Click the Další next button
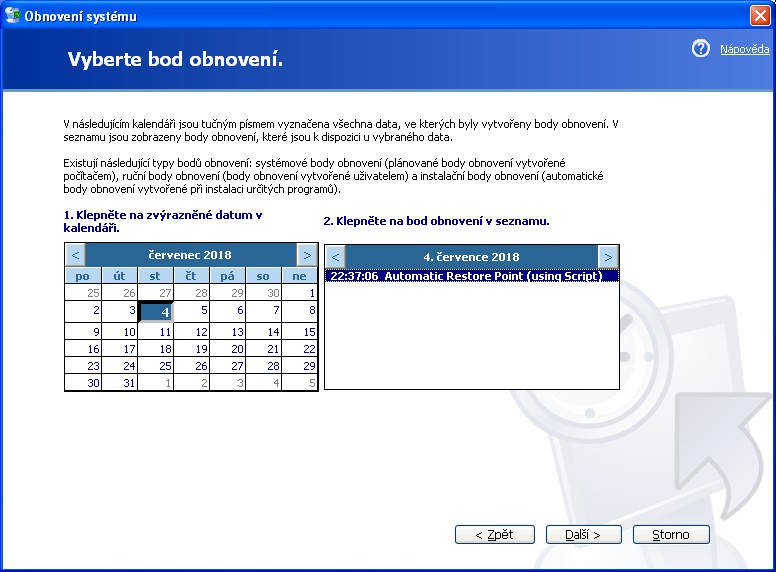Image resolution: width=776 pixels, height=572 pixels. coord(583,534)
